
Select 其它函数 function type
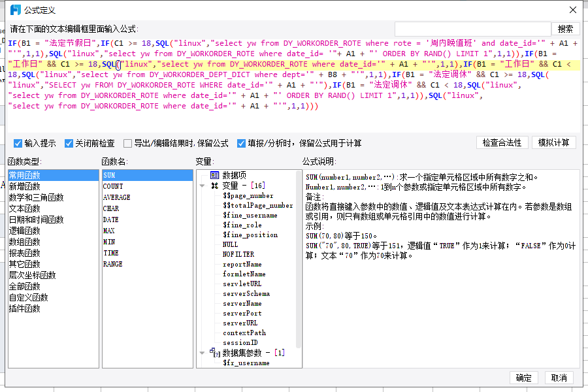(54, 264)
